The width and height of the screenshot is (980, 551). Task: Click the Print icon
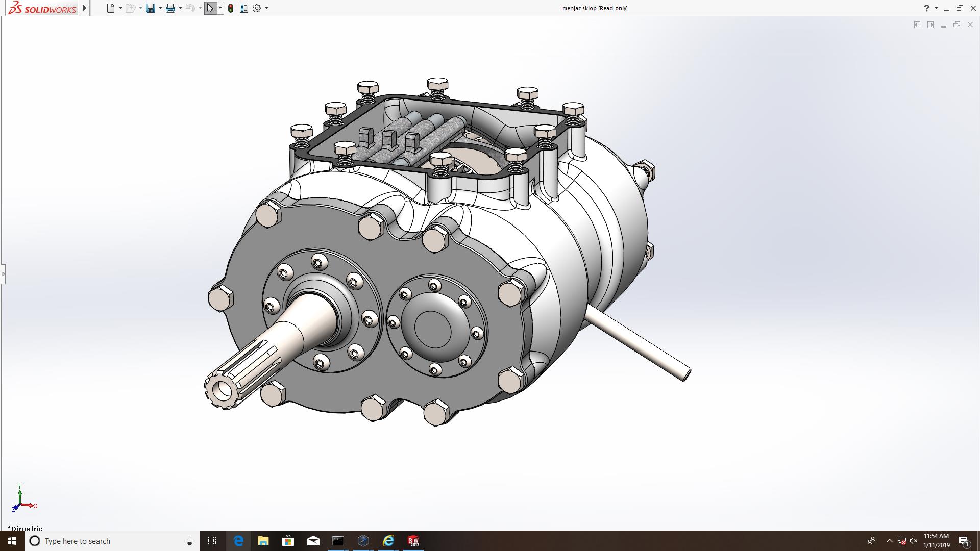170,8
